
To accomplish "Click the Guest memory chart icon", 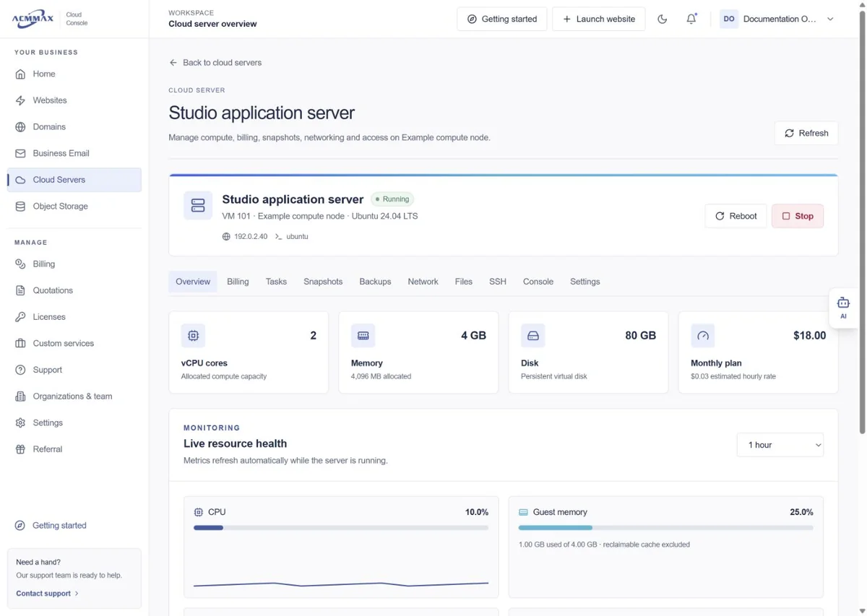I will (x=523, y=512).
